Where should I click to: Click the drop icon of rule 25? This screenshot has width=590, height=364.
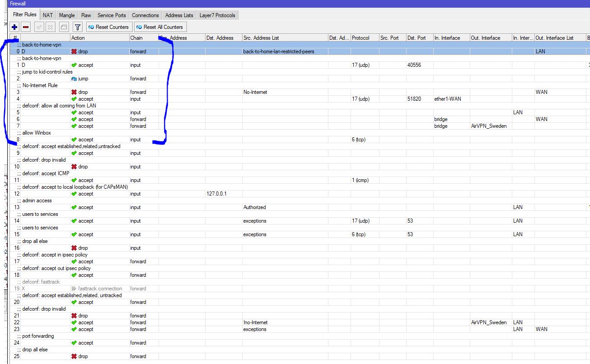point(74,356)
